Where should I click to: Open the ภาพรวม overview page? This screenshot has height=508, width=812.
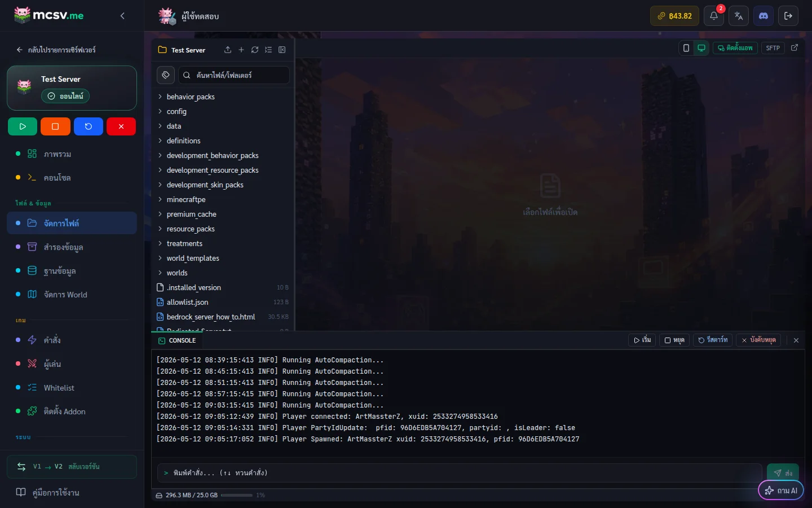72,154
